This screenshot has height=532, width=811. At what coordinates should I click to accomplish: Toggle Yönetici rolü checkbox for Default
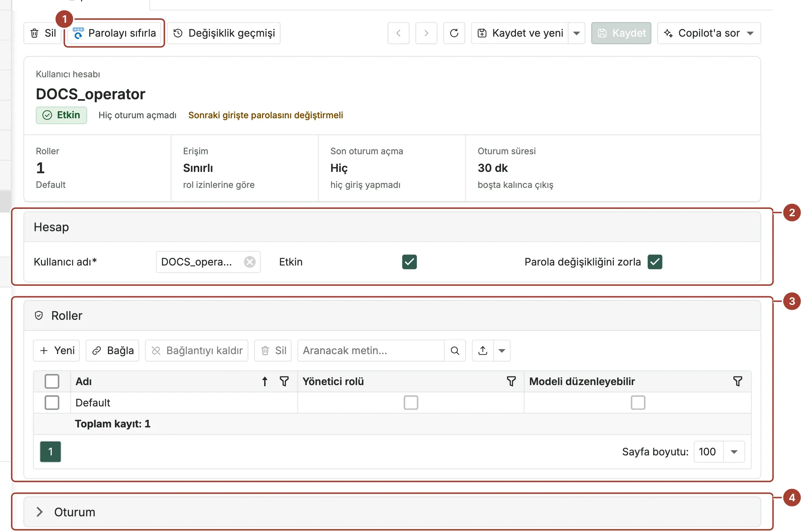[x=411, y=403]
